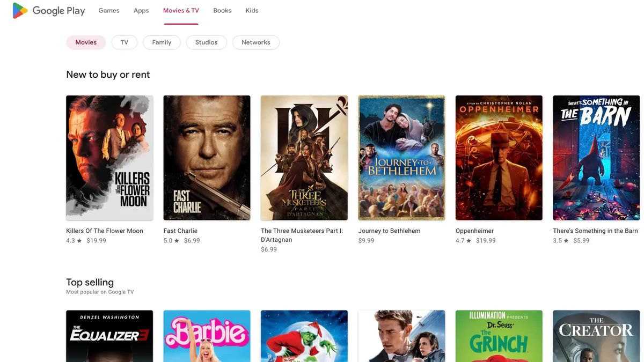
Task: Click the Killers Of The Flower Moon title
Action: click(x=105, y=231)
